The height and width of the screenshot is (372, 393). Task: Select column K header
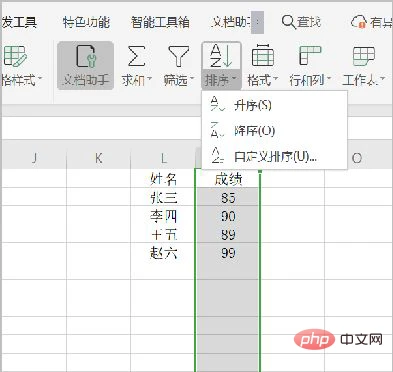tap(98, 158)
